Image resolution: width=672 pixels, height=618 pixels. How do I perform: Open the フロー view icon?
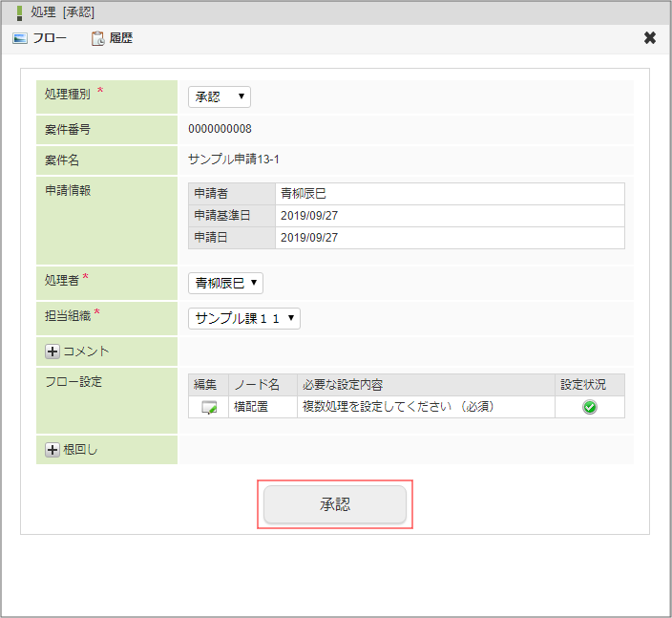tap(20, 38)
